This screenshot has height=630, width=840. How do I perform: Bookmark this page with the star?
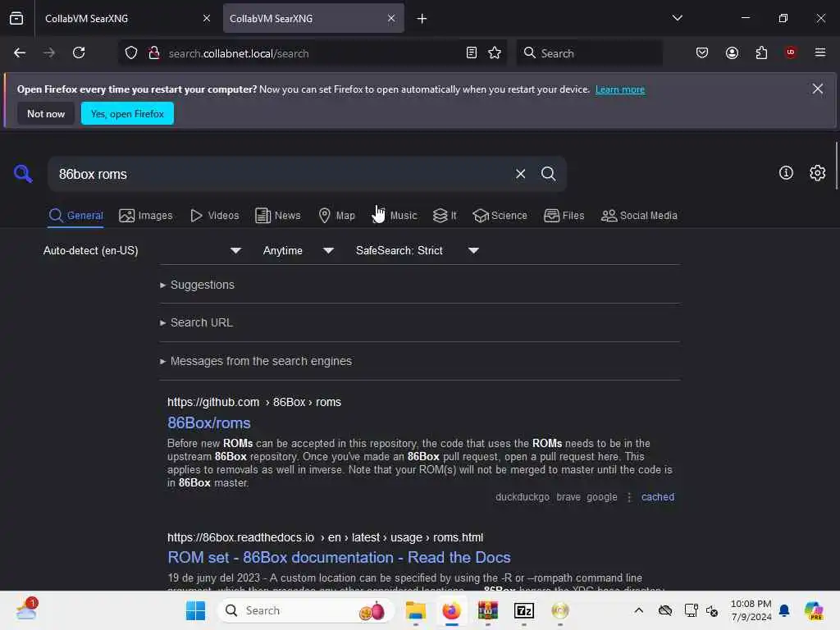click(495, 52)
